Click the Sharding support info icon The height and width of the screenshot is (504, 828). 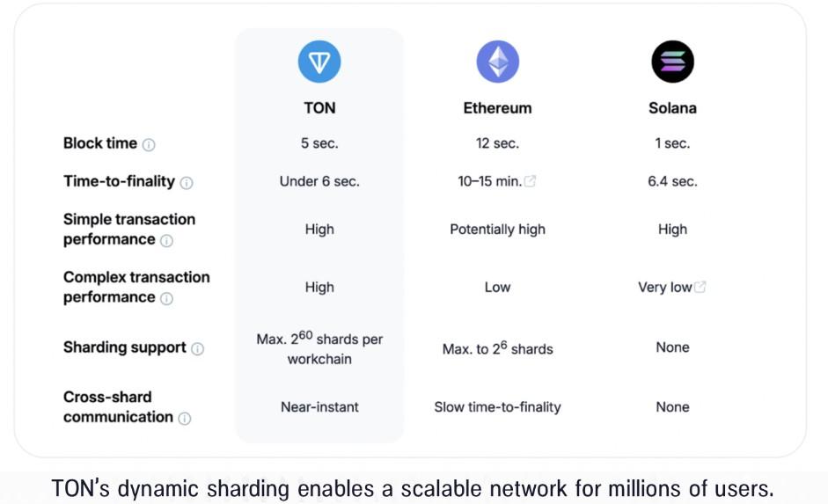(x=198, y=348)
